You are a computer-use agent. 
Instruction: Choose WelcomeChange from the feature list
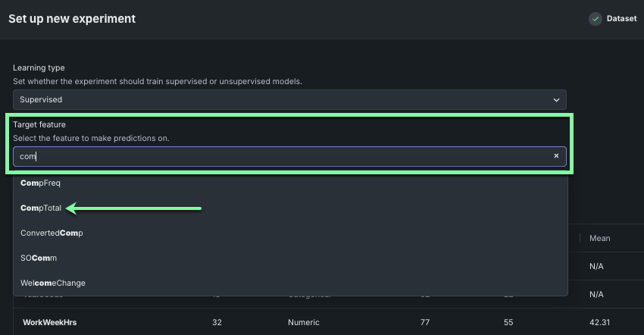point(53,283)
